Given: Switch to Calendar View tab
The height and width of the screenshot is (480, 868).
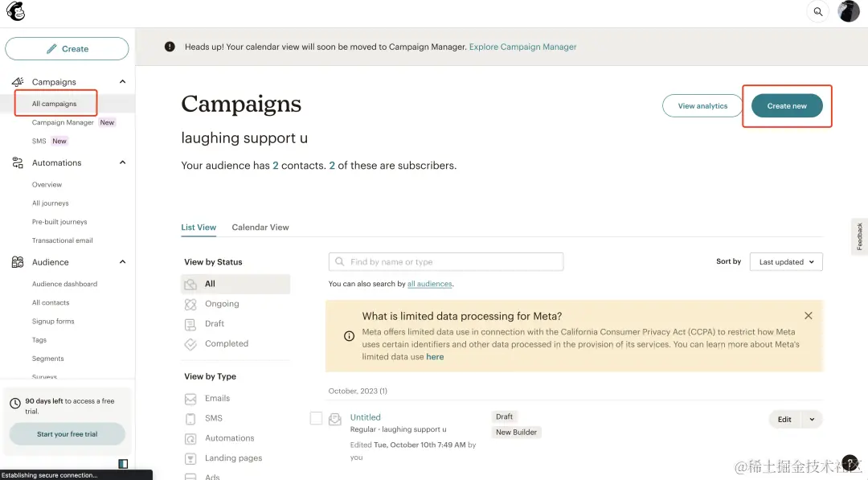Looking at the screenshot, I should (260, 228).
